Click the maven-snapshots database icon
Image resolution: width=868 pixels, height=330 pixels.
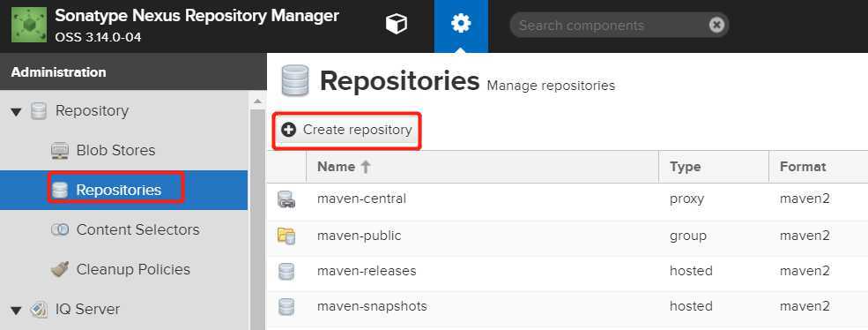[x=286, y=306]
